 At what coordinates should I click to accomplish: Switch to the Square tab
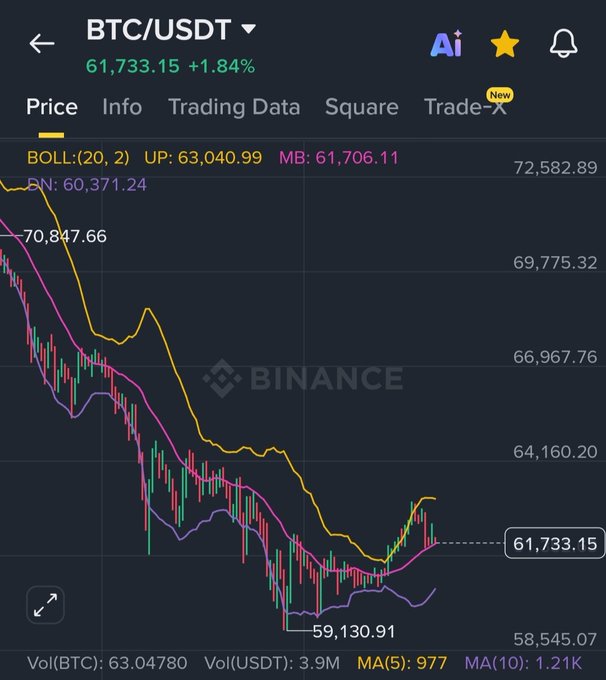tap(361, 107)
